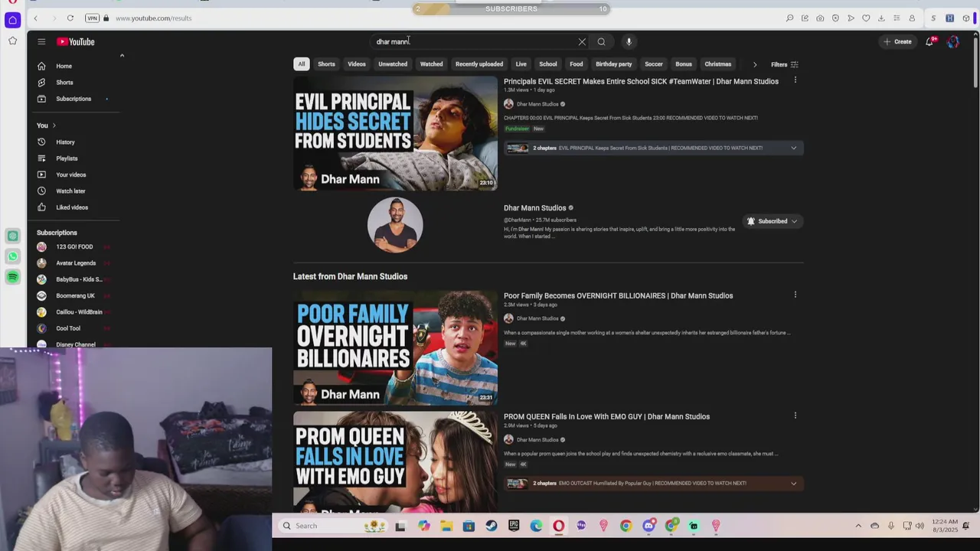Open the Poor Family Overnight Billionaires thumbnail
This screenshot has width=980, height=551.
[395, 347]
